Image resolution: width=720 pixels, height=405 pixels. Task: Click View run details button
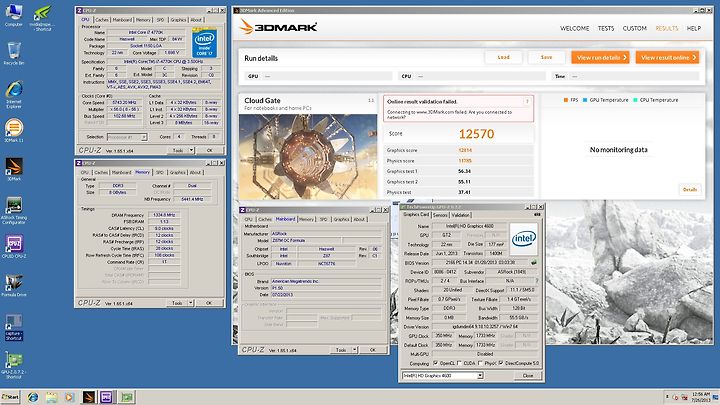tap(600, 57)
